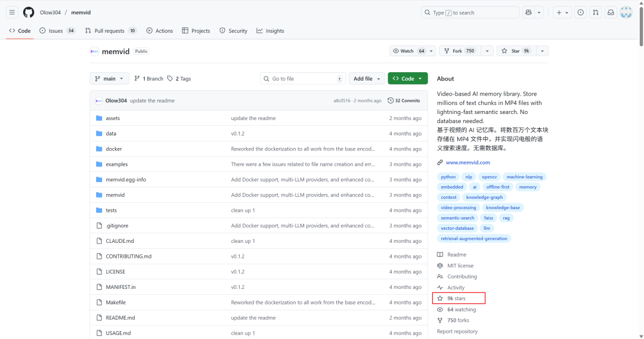Viewport: 644px width, 339px height.
Task: View 32 Commits history
Action: point(404,100)
